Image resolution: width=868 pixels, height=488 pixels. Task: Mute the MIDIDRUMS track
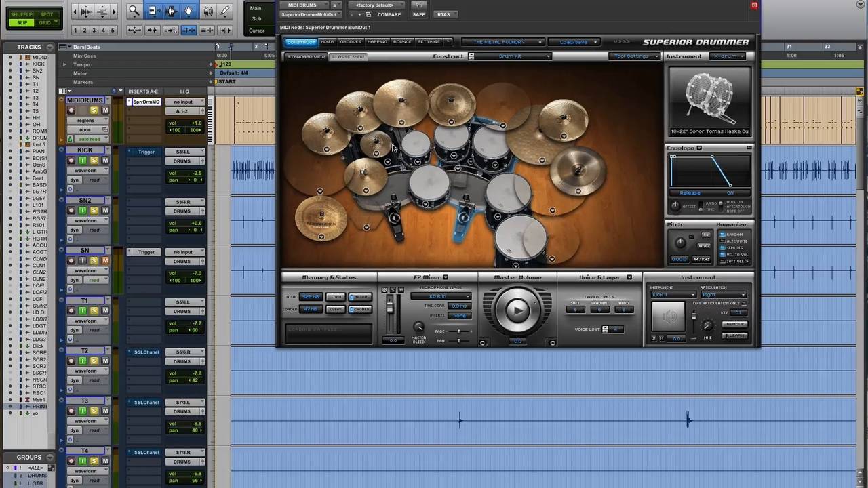pos(105,110)
